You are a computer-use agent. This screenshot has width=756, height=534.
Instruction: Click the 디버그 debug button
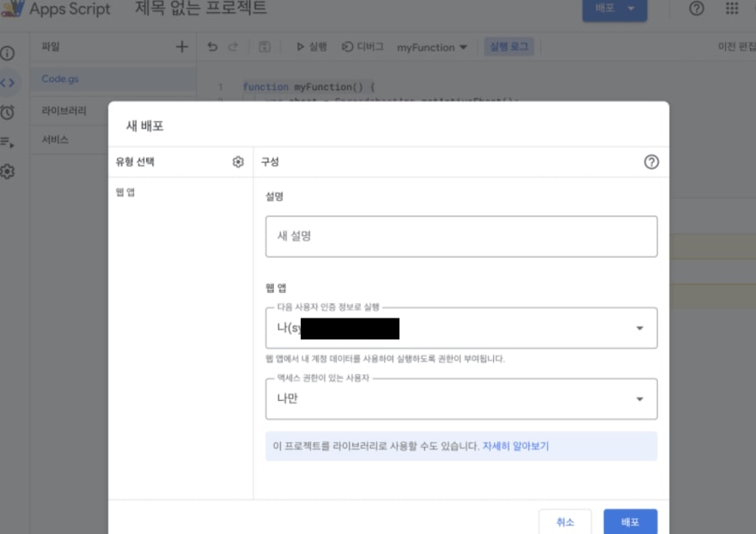pyautogui.click(x=363, y=46)
